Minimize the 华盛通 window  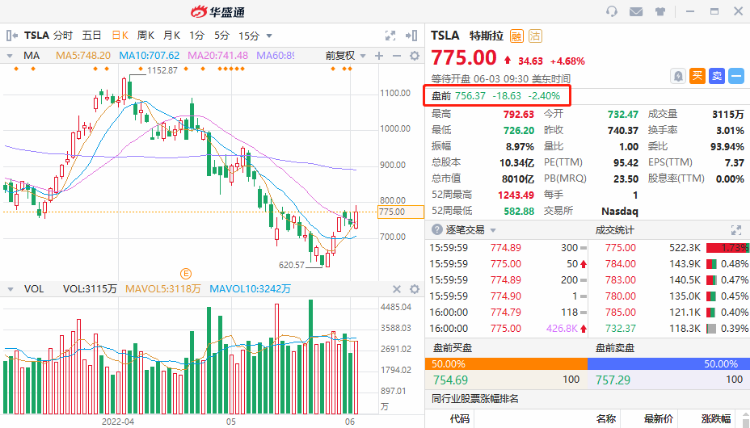pos(690,11)
